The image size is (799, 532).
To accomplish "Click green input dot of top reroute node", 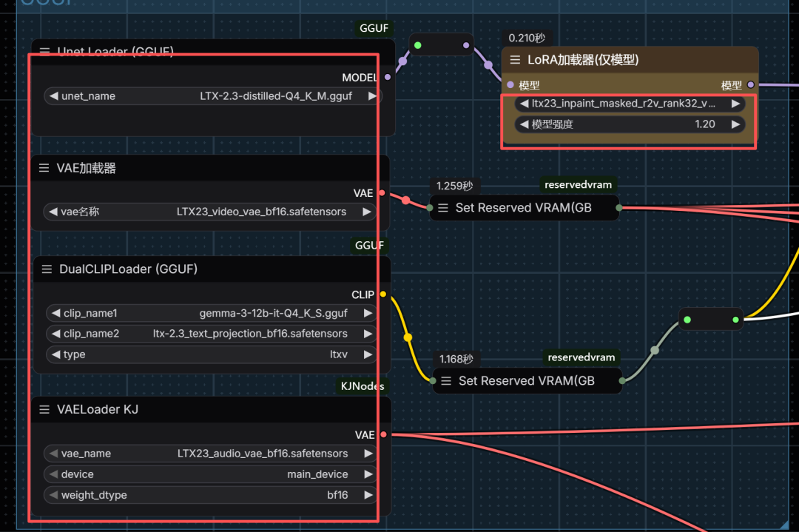I will click(x=418, y=45).
